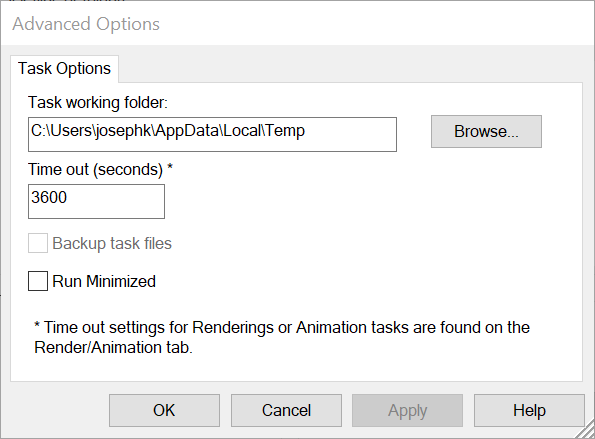Image resolution: width=595 pixels, height=439 pixels.
Task: Click the Render/Animation time out footnote text
Action: tap(282, 337)
